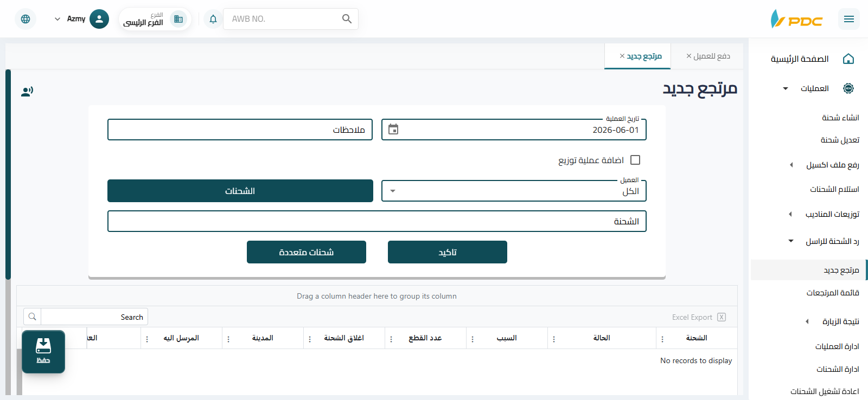This screenshot has height=400, width=868.
Task: Click the language globe icon
Action: (x=25, y=19)
